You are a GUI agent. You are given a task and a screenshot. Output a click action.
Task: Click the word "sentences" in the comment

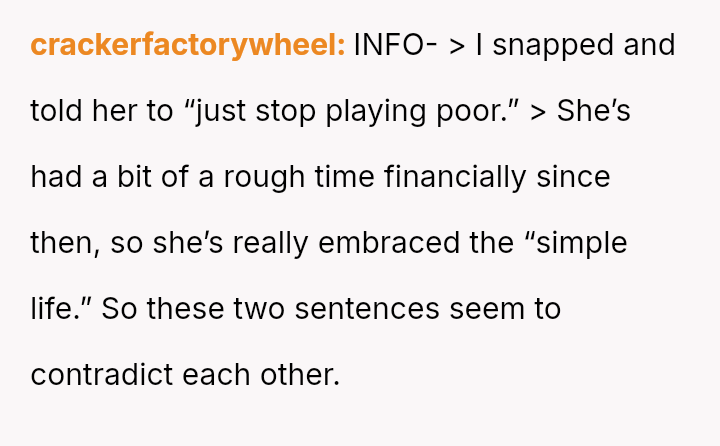(364, 309)
